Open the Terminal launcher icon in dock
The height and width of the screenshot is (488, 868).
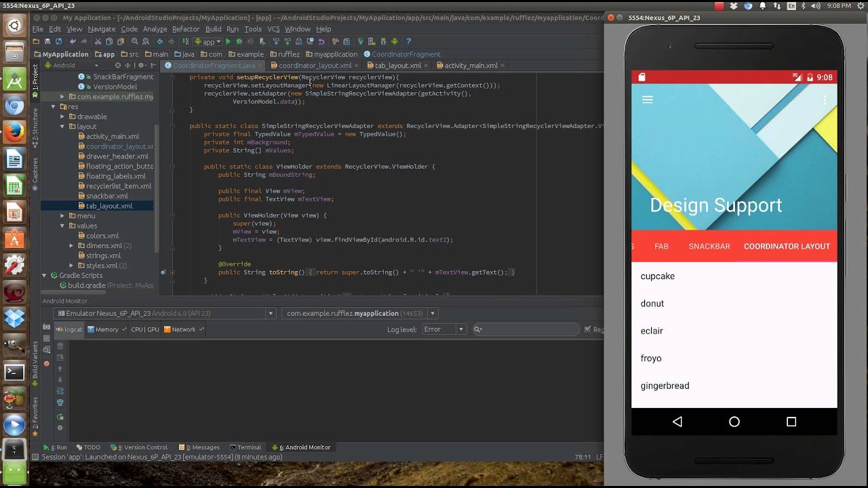pyautogui.click(x=14, y=371)
